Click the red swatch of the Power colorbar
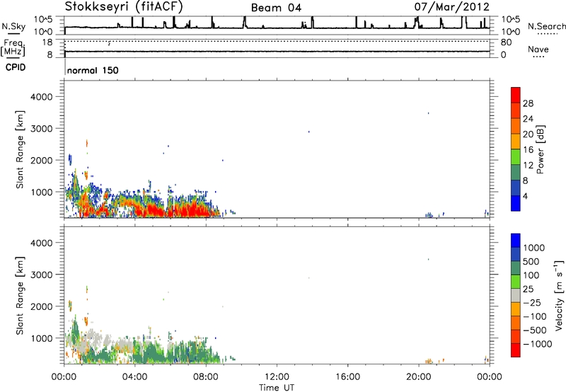This screenshot has height=392, width=566. [516, 95]
